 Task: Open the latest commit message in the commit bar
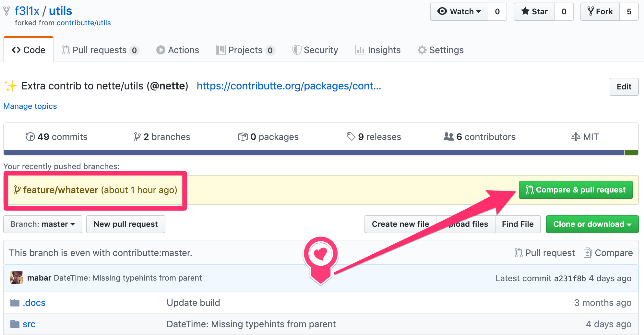pyautogui.click(x=128, y=278)
